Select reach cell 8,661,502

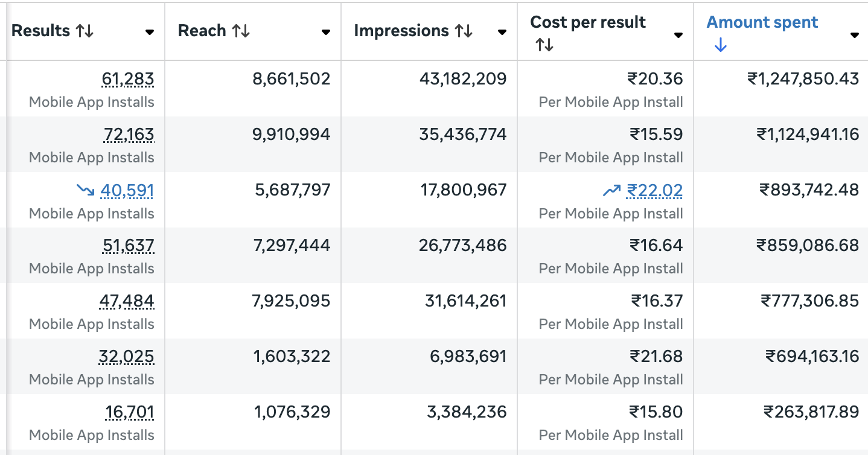(292, 79)
